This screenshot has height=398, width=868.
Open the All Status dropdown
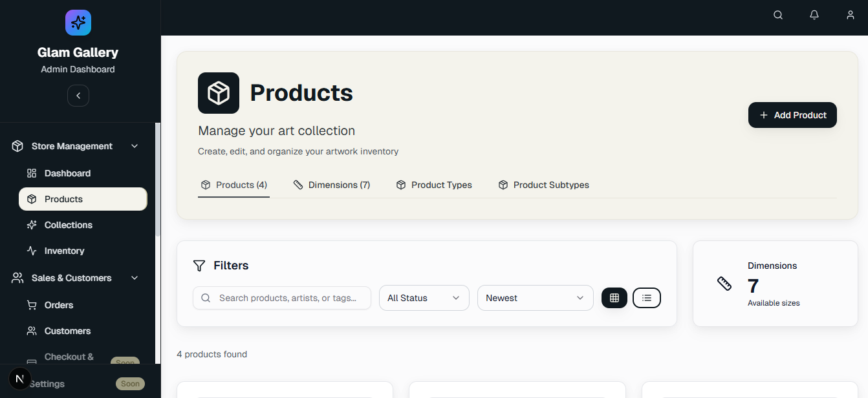424,298
